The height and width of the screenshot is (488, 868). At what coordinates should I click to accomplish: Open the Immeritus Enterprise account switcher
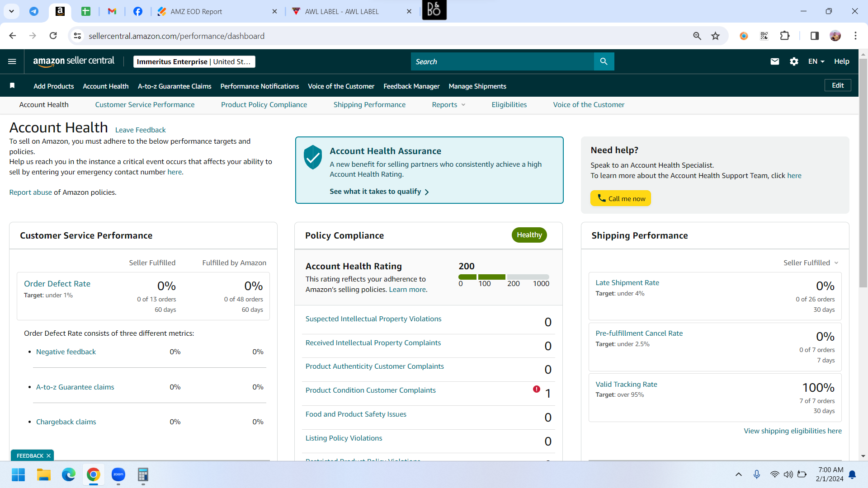194,61
